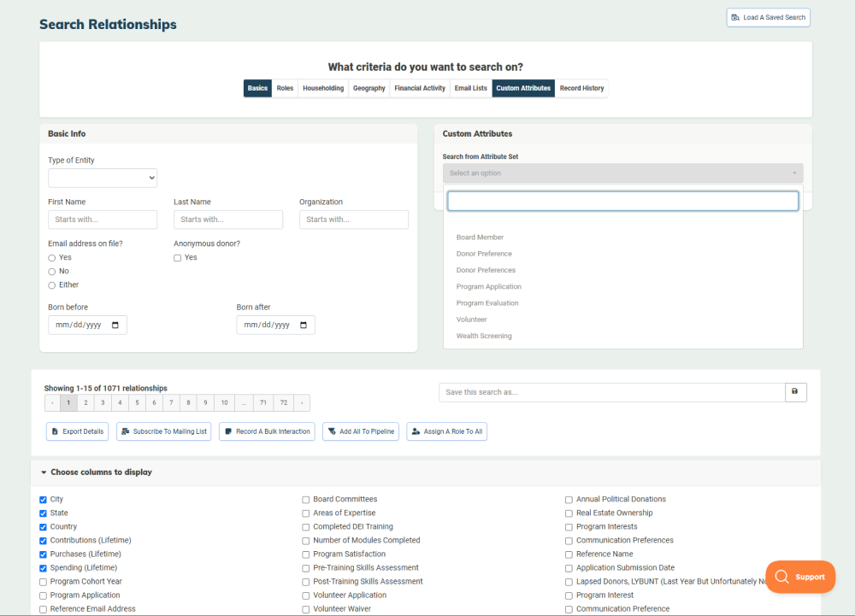
Task: Enable the Board Committees column checkbox
Action: [305, 499]
